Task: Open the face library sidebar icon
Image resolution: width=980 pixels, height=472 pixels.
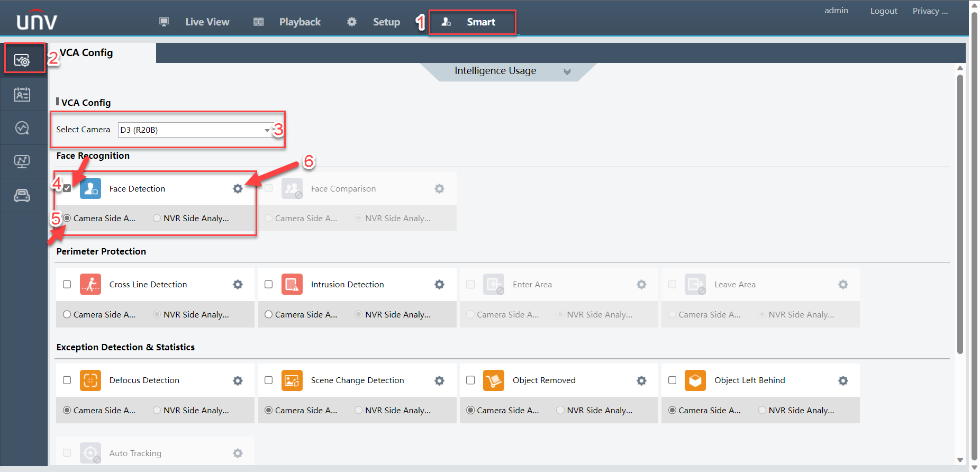Action: tap(22, 95)
